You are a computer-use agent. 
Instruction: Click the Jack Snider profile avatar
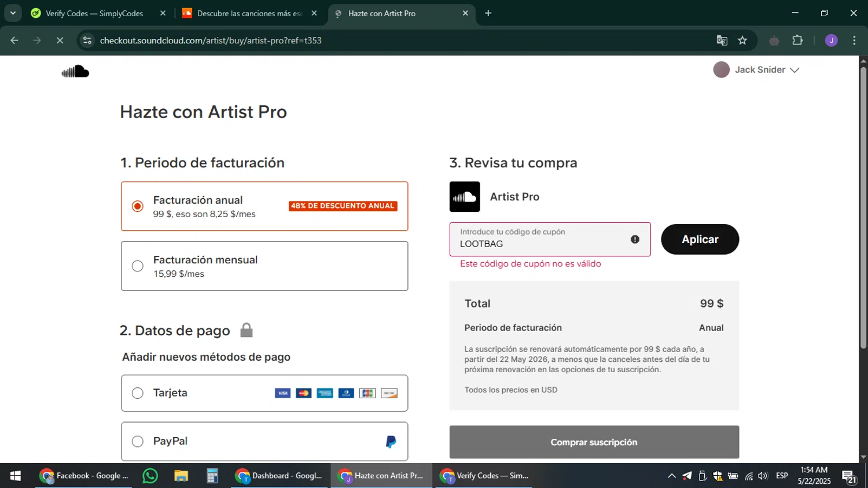pyautogui.click(x=721, y=69)
